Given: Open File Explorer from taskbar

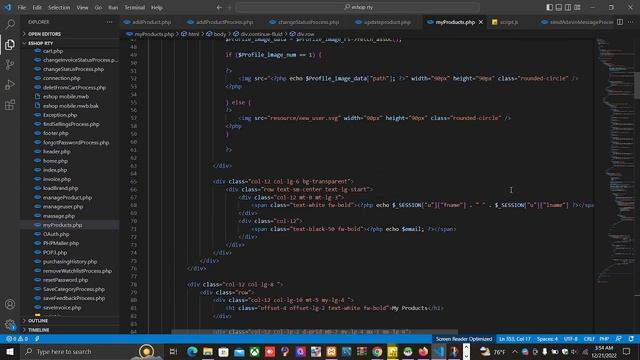Looking at the screenshot, I should (208, 351).
